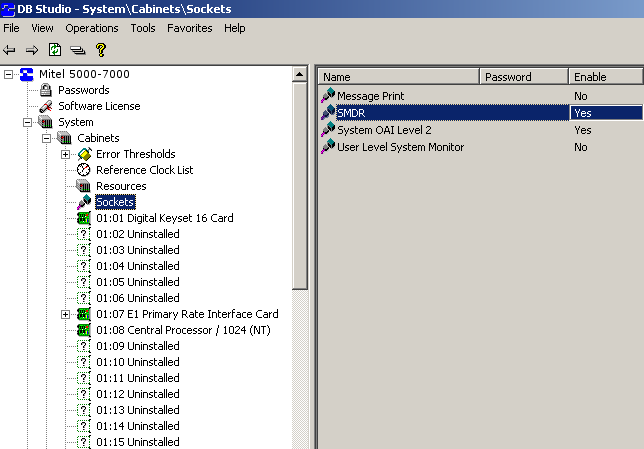Click the Reference Clock List clock icon

[84, 170]
